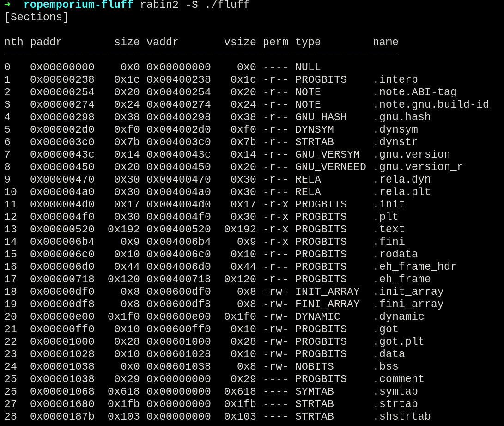
Task: Click the INIT_ARRAY type entry
Action: (327, 292)
